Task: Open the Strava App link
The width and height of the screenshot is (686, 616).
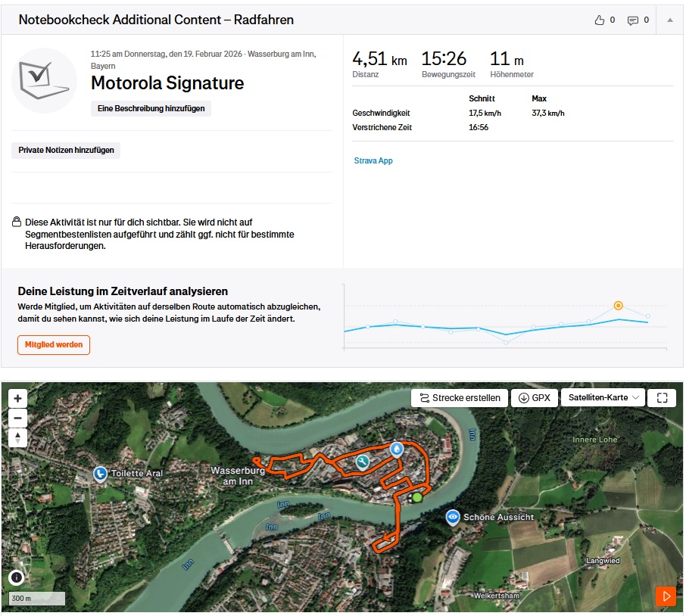Action: tap(373, 160)
